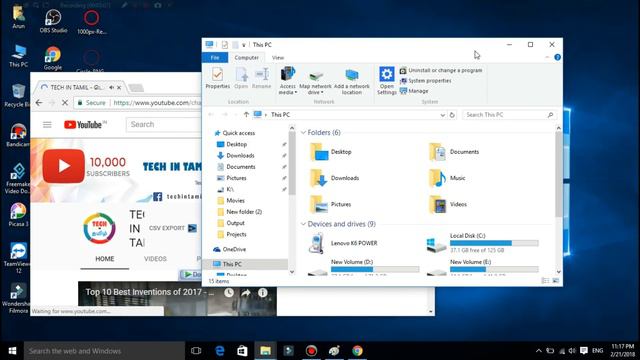Open the VIDEOS tab on YouTube channel

click(155, 259)
